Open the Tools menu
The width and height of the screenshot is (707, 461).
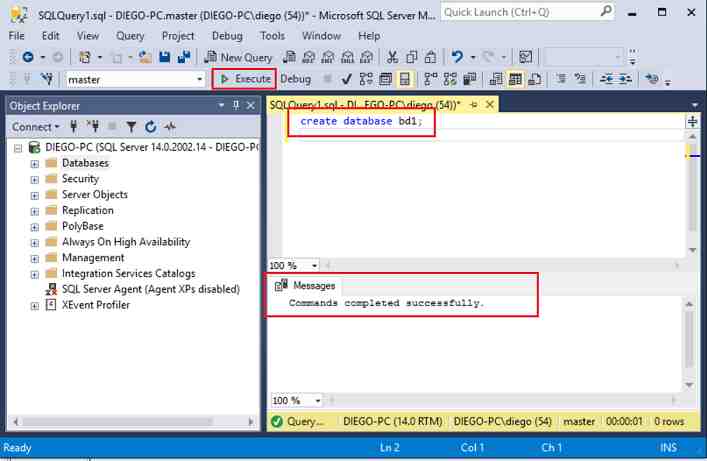[272, 36]
